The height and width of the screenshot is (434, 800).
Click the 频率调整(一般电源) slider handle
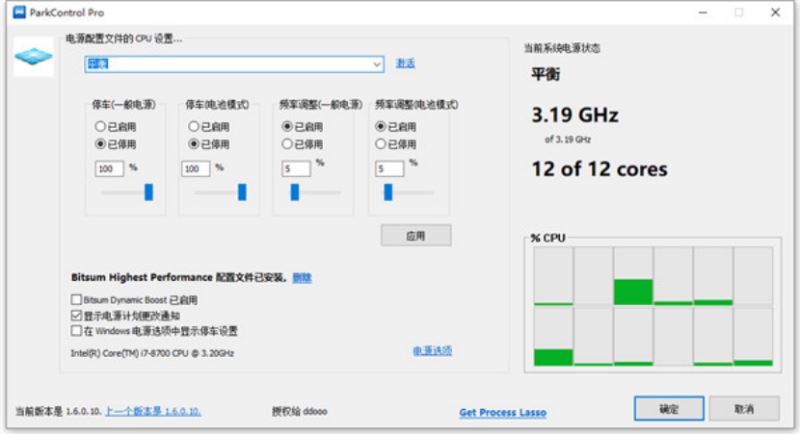(x=294, y=192)
